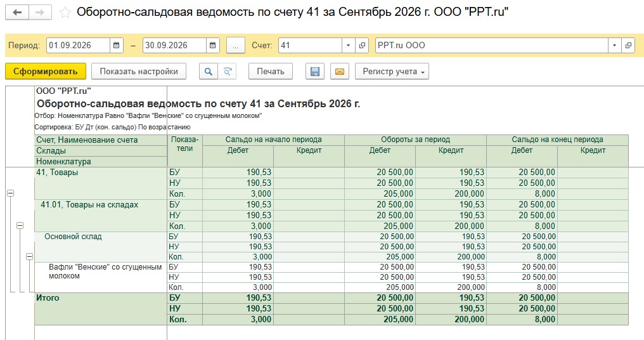Open Регистр учета dropdown menu

[392, 71]
